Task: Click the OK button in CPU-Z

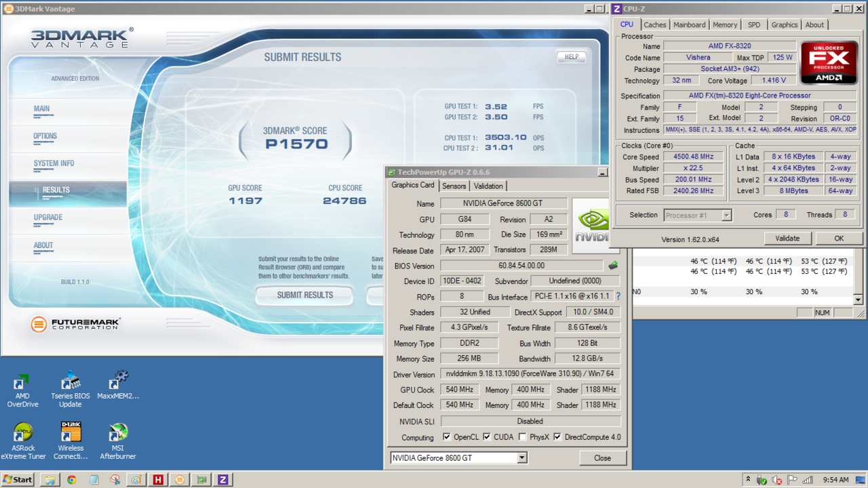Action: coord(839,239)
